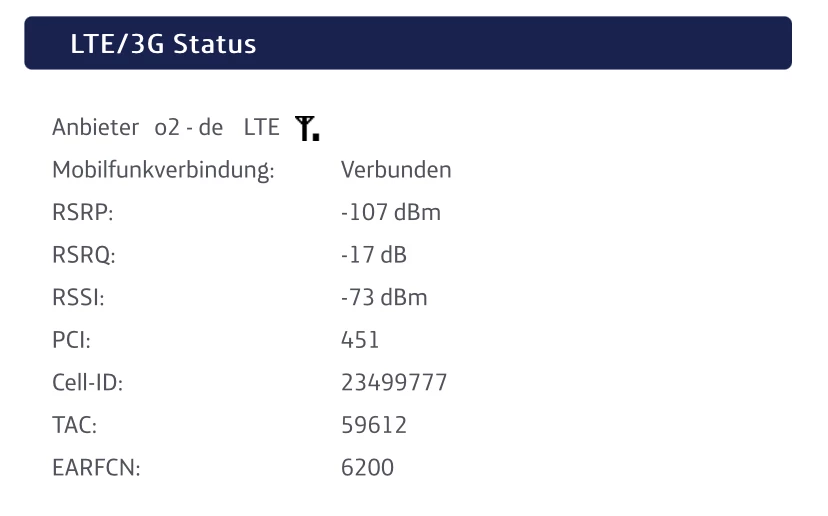Select the EARFCN value 6200
Viewport: 828px width, 516px height.
click(367, 468)
